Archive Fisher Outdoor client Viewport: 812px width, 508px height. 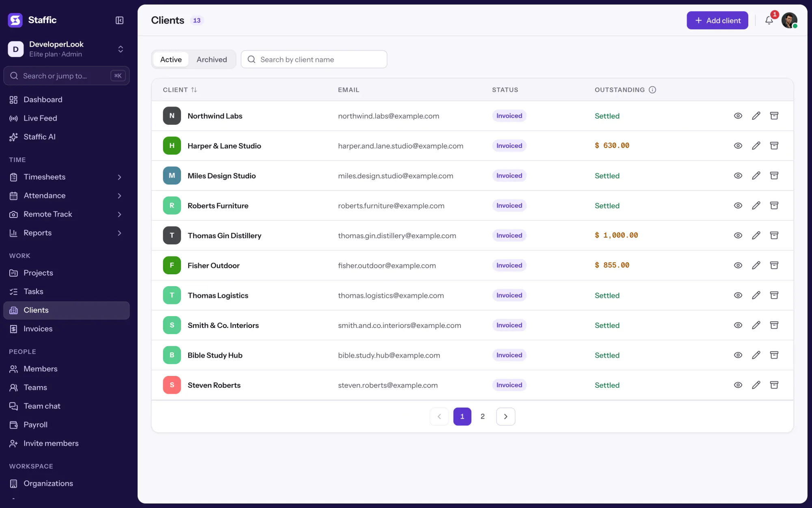774,265
